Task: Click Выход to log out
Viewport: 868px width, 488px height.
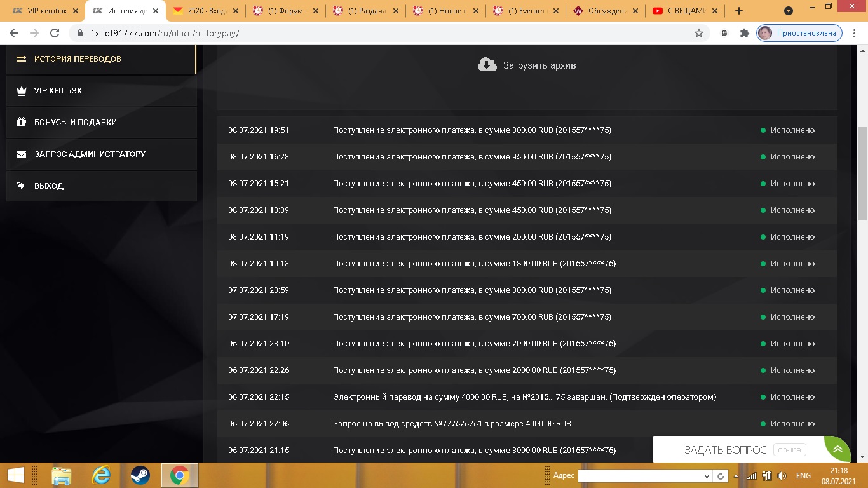Action: [102, 186]
